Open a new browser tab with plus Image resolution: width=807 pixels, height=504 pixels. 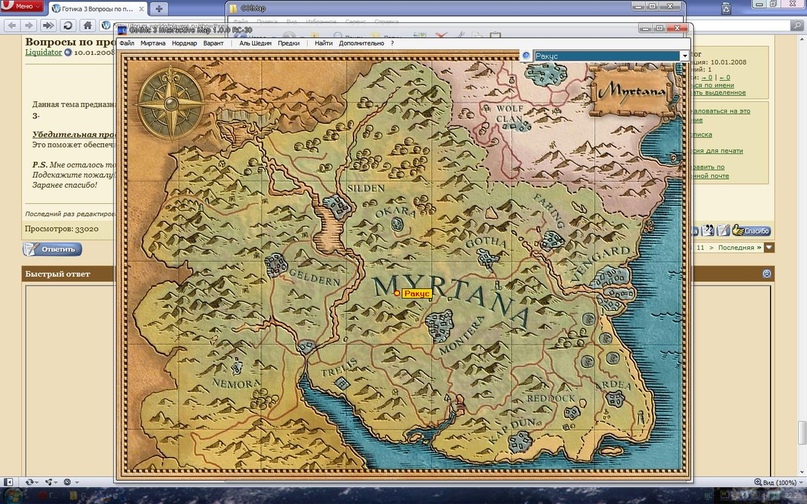(x=159, y=8)
